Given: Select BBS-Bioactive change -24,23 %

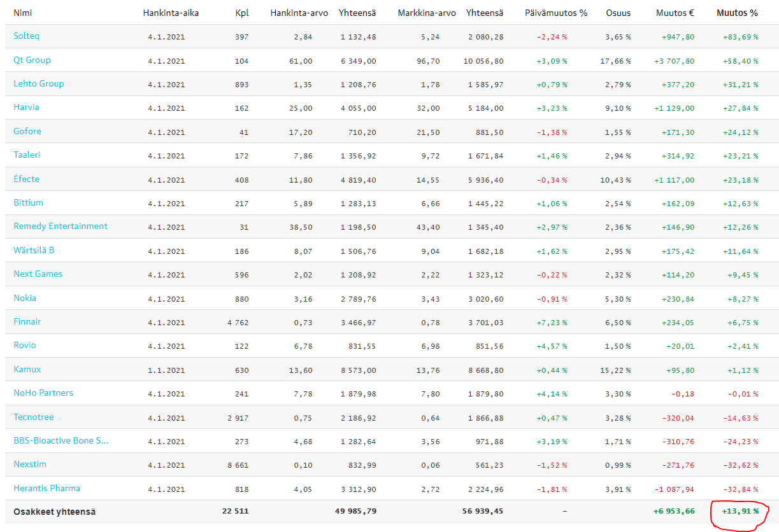Looking at the screenshot, I should click(x=741, y=442).
